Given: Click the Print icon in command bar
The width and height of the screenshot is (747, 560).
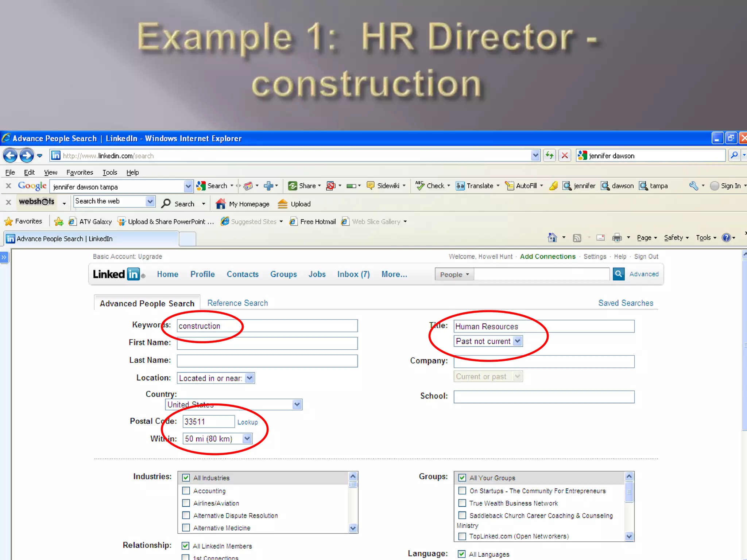Looking at the screenshot, I should [617, 238].
